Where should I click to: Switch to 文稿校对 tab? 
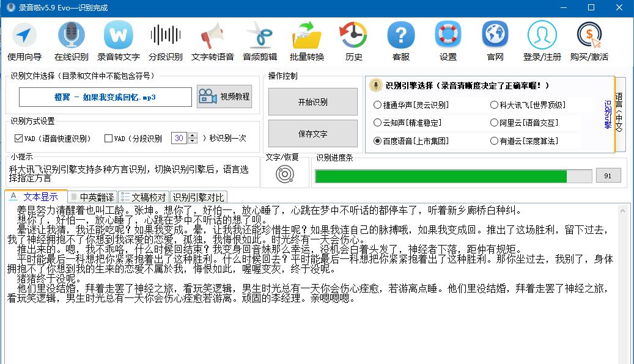tap(144, 197)
